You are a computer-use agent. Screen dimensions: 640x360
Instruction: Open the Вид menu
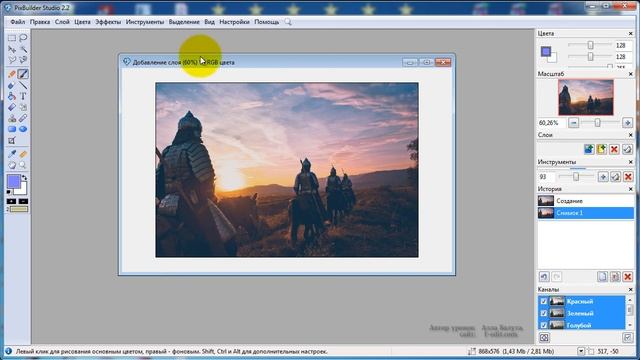pos(209,22)
